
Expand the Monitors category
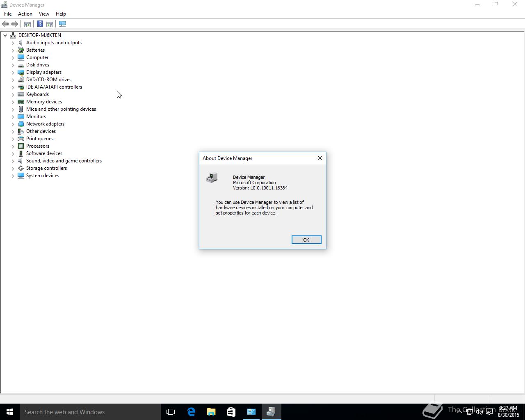[13, 116]
